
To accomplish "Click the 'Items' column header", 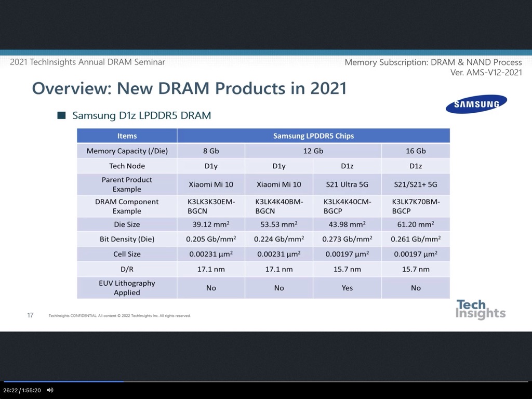I will (x=127, y=136).
